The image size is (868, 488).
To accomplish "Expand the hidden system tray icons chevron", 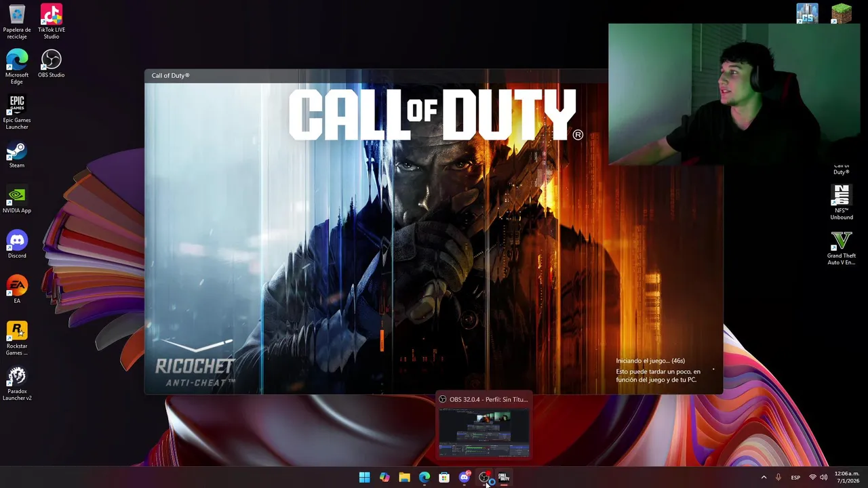I will coord(764,477).
